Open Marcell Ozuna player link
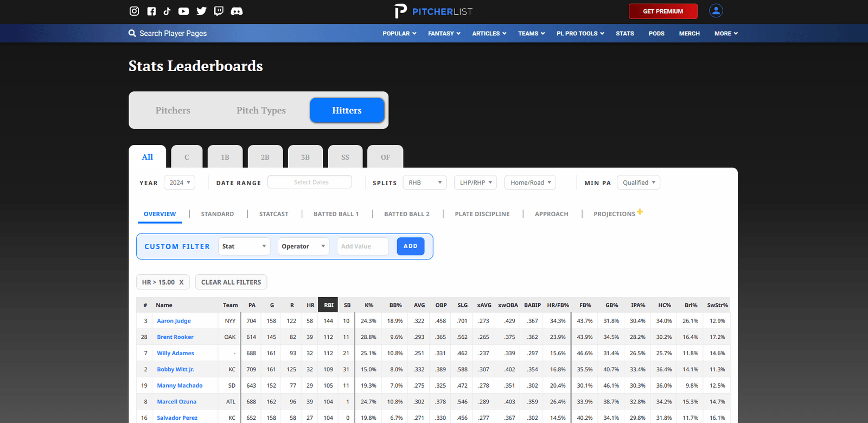Viewport: 868px width, 423px height. tap(176, 402)
